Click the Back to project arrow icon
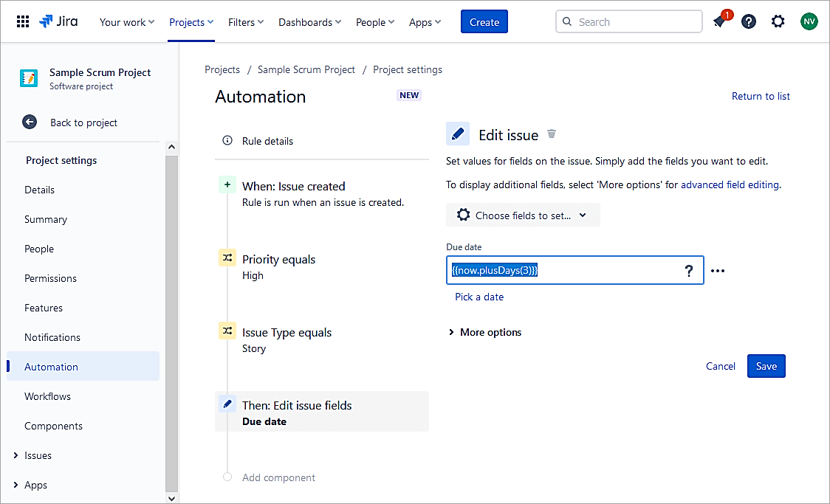This screenshot has height=504, width=830. 30,122
